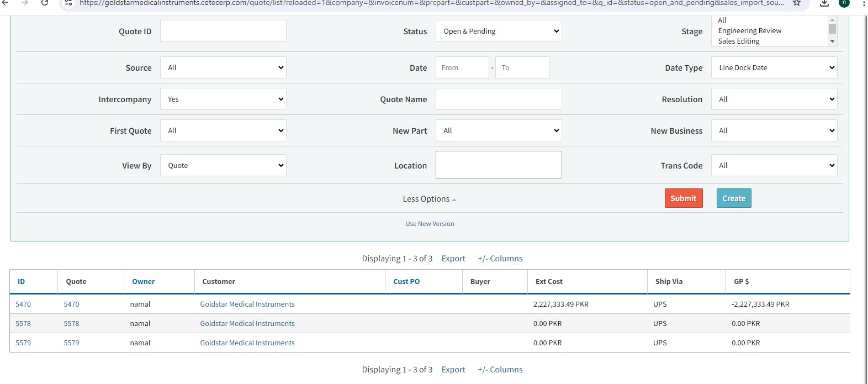
Task: Open the First Quote dropdown
Action: 223,130
